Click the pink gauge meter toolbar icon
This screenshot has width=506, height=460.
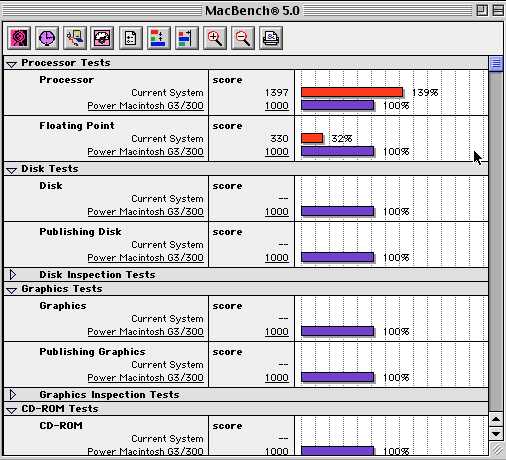coord(103,38)
